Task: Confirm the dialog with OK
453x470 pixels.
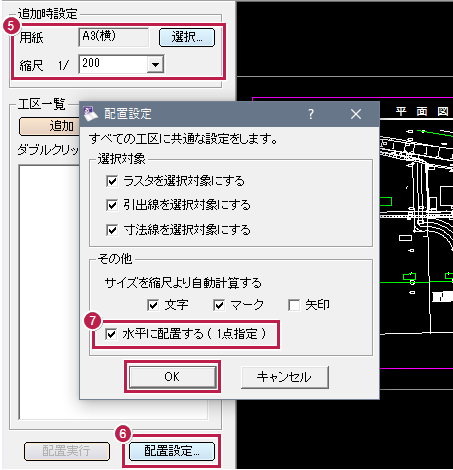Action: [x=172, y=377]
